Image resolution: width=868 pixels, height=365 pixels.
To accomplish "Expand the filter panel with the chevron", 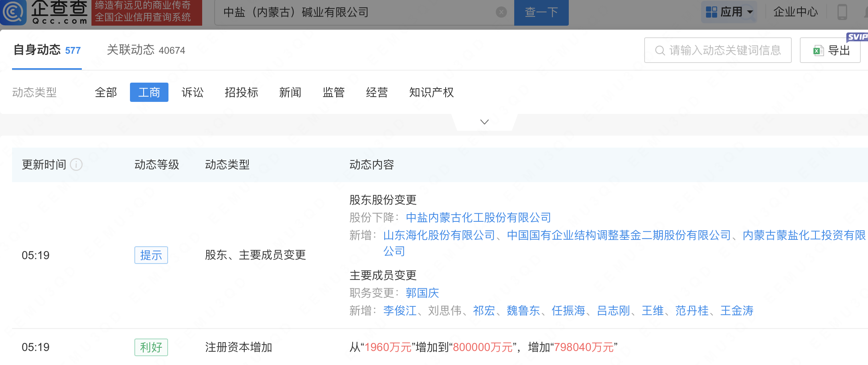I will point(484,122).
